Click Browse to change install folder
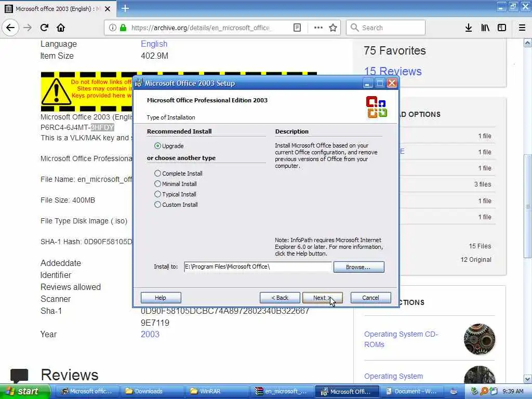This screenshot has height=399, width=532. coord(358,267)
